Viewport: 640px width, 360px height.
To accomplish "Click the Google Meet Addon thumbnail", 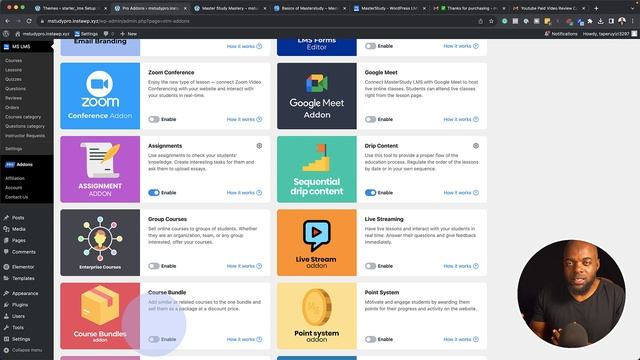I will tap(317, 96).
